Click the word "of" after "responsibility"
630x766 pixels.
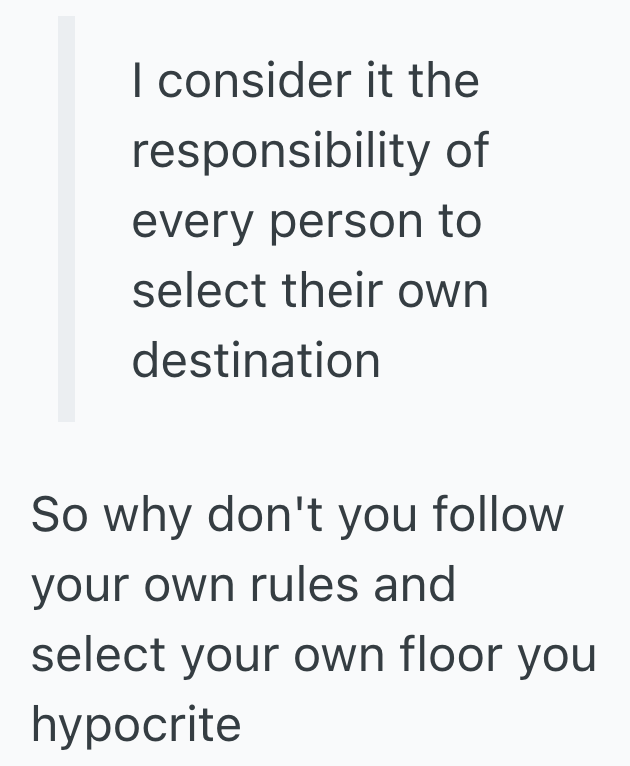[x=467, y=151]
